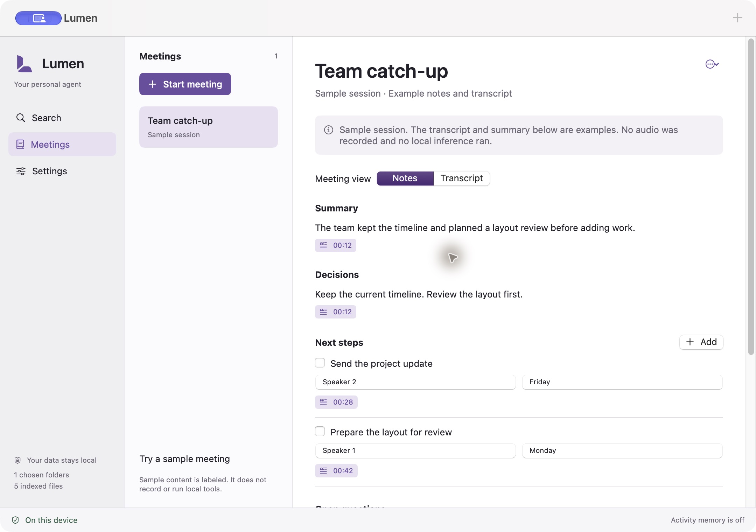Click the screen-share pill icon in title bar
Screen dimensions: 756x532
[38, 18]
